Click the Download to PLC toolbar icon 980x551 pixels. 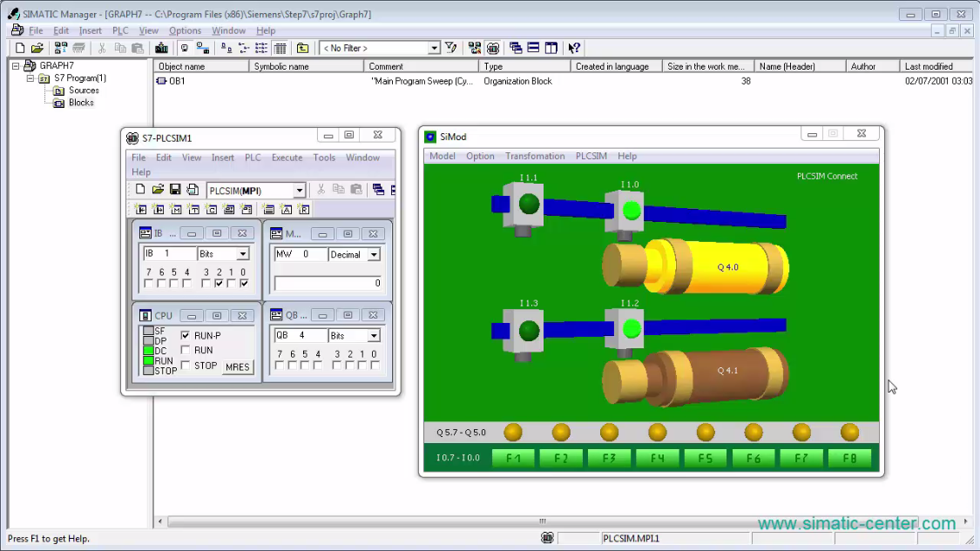(x=161, y=48)
